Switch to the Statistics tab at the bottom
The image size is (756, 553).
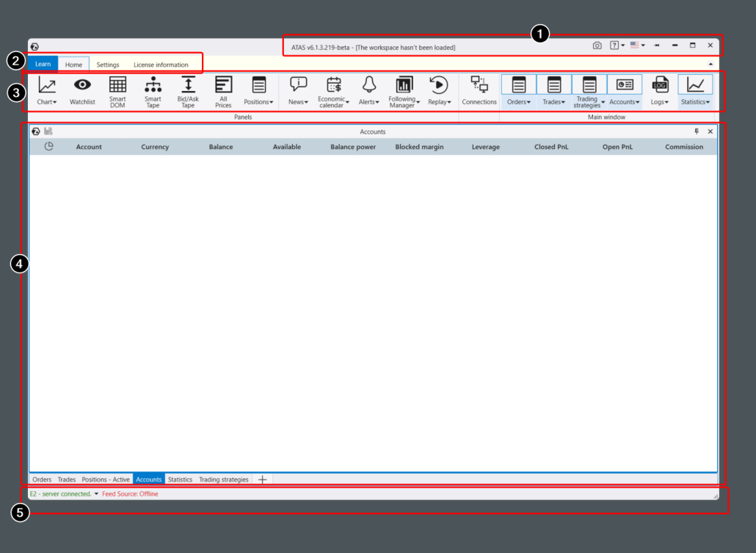point(180,479)
